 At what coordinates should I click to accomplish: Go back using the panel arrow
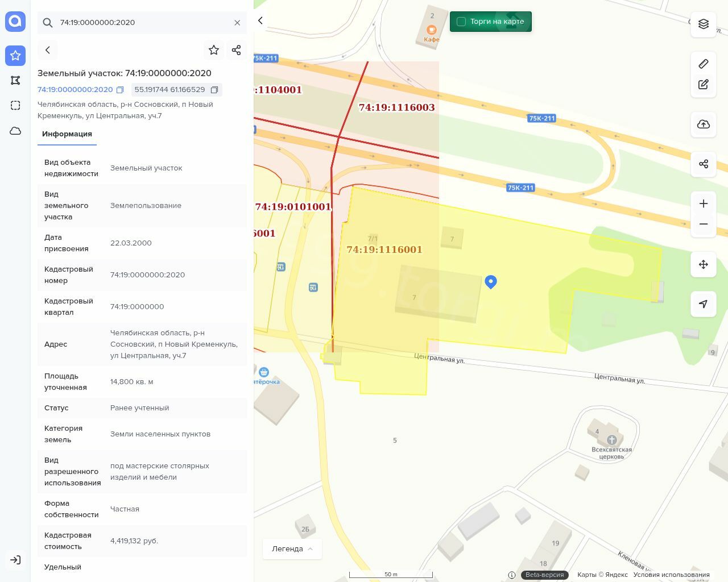click(x=48, y=50)
